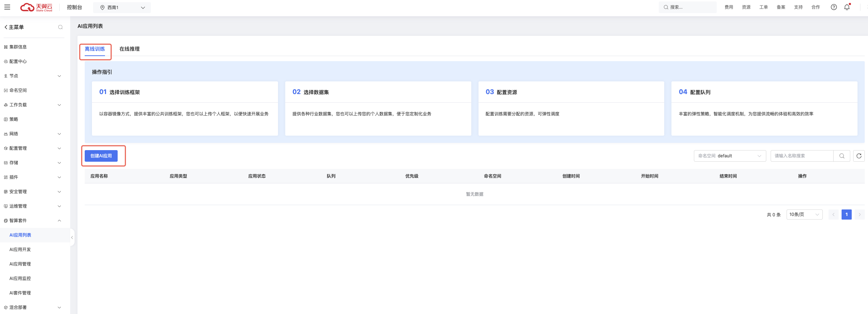Image resolution: width=868 pixels, height=314 pixels.
Task: Expand the 安全管理 sidebar section
Action: point(33,192)
